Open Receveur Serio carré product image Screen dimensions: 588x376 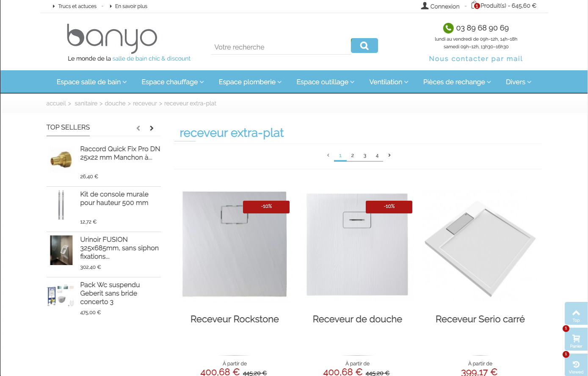point(480,244)
